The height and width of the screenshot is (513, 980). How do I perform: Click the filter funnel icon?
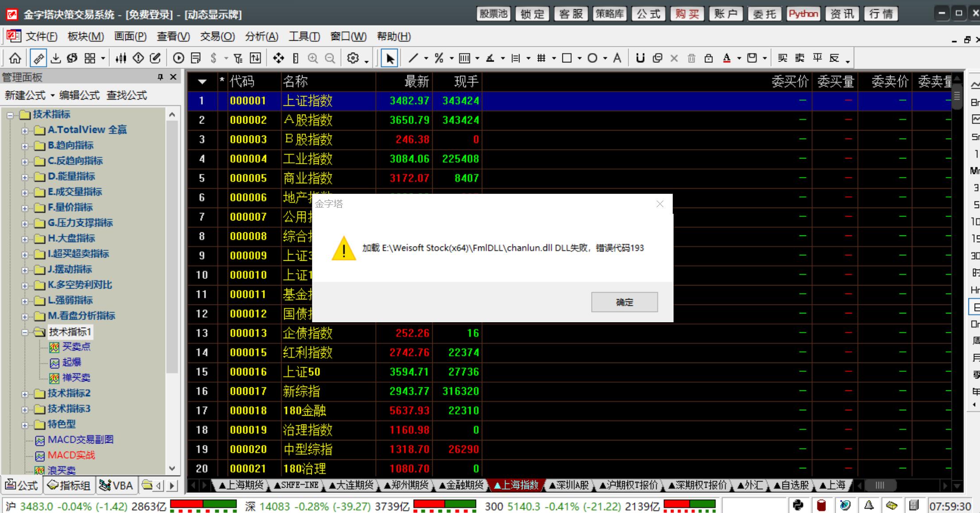(238, 58)
